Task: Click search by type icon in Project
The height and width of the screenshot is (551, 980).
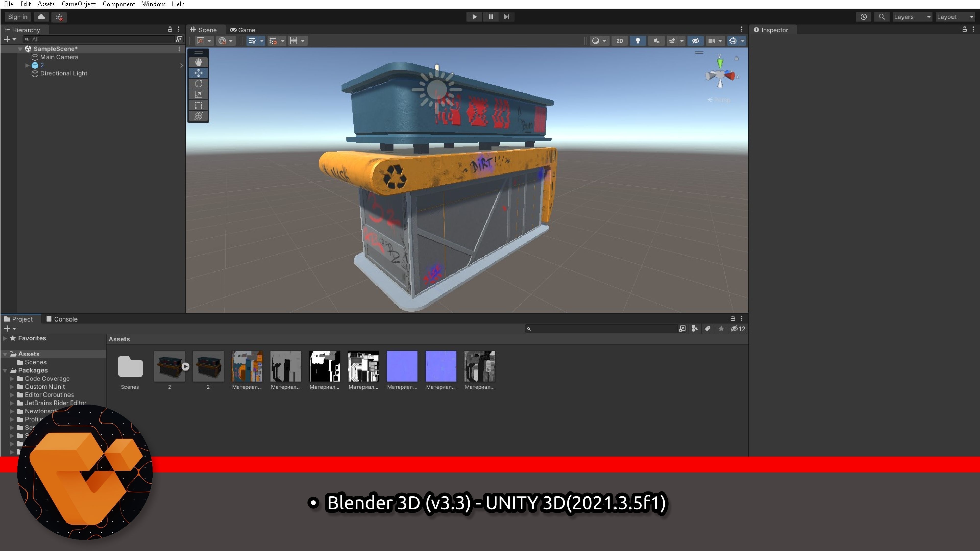Action: coord(695,329)
